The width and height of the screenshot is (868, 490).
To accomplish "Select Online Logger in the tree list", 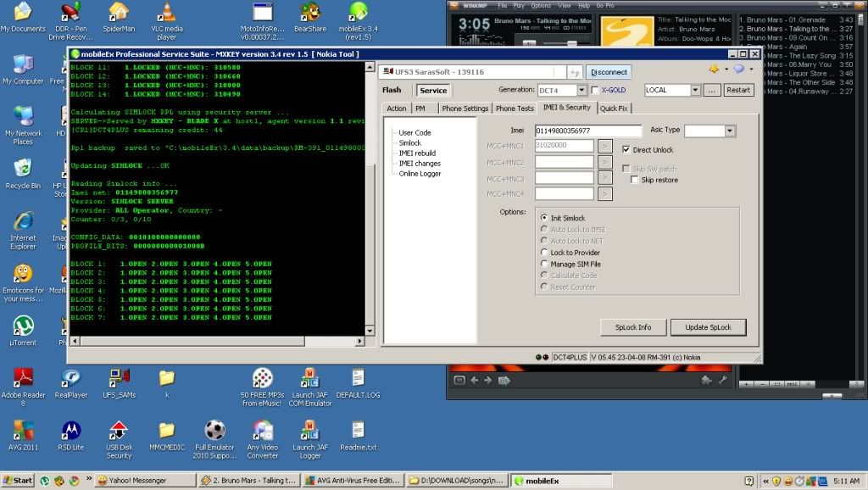I will [420, 174].
